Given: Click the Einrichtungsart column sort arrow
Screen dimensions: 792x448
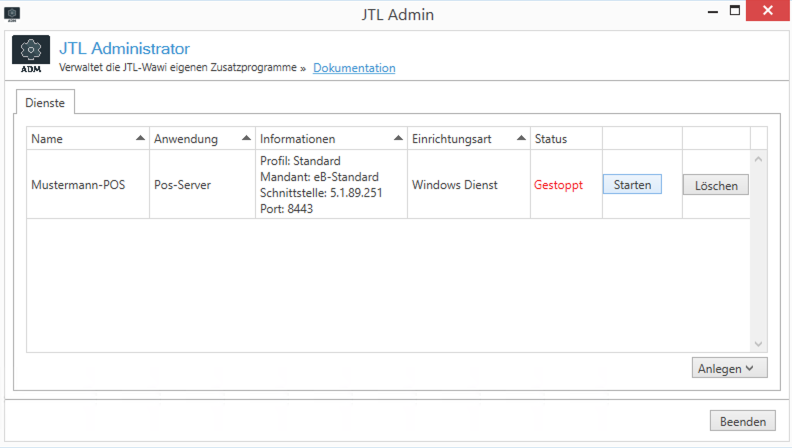Looking at the screenshot, I should coord(521,138).
